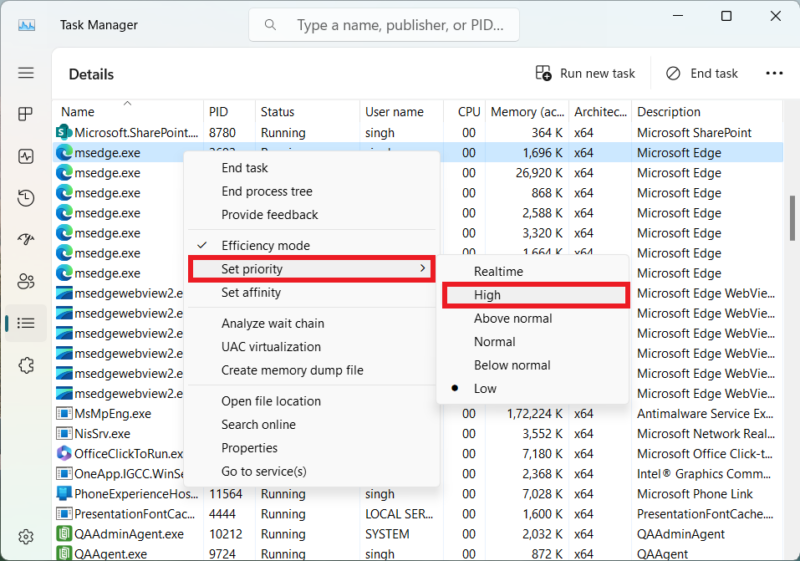Open Task Manager settings gear

tap(26, 537)
